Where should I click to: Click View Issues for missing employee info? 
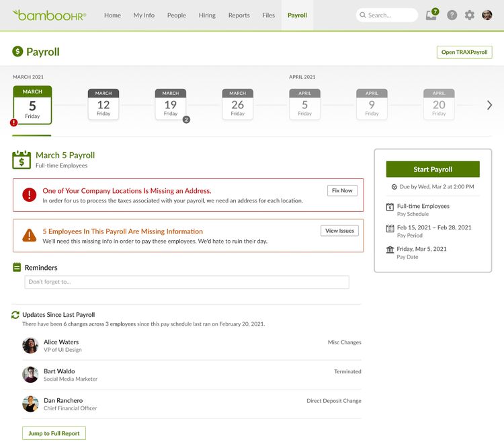339,231
